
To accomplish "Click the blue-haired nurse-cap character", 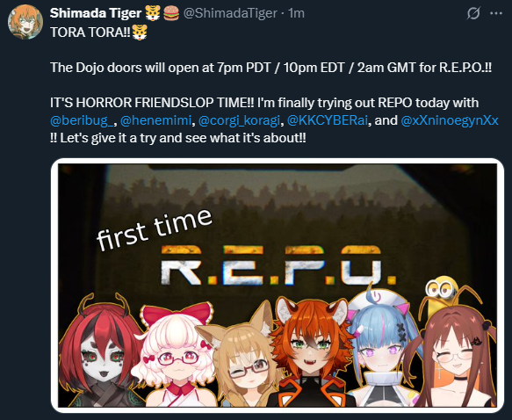I will click(x=382, y=348).
